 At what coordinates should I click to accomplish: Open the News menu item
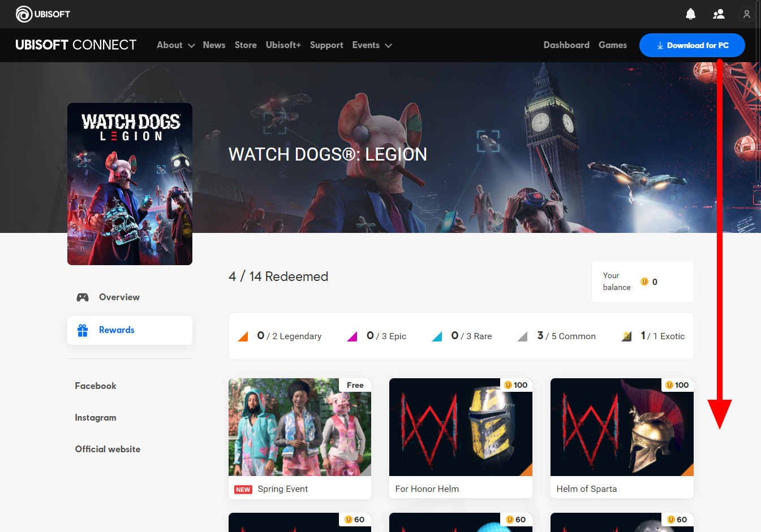(214, 45)
